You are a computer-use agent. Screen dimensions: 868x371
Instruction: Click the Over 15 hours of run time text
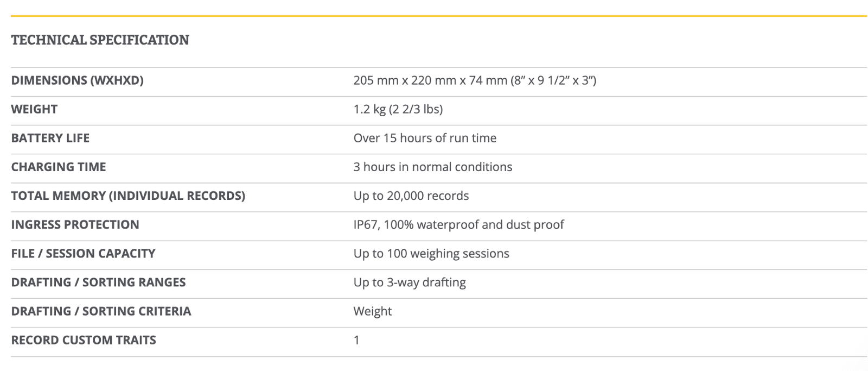425,138
